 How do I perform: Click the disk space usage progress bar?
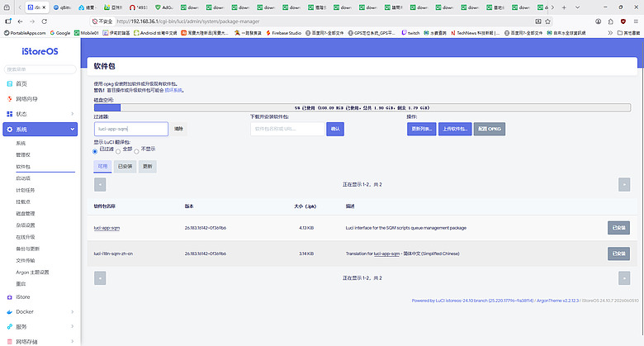pyautogui.click(x=362, y=107)
